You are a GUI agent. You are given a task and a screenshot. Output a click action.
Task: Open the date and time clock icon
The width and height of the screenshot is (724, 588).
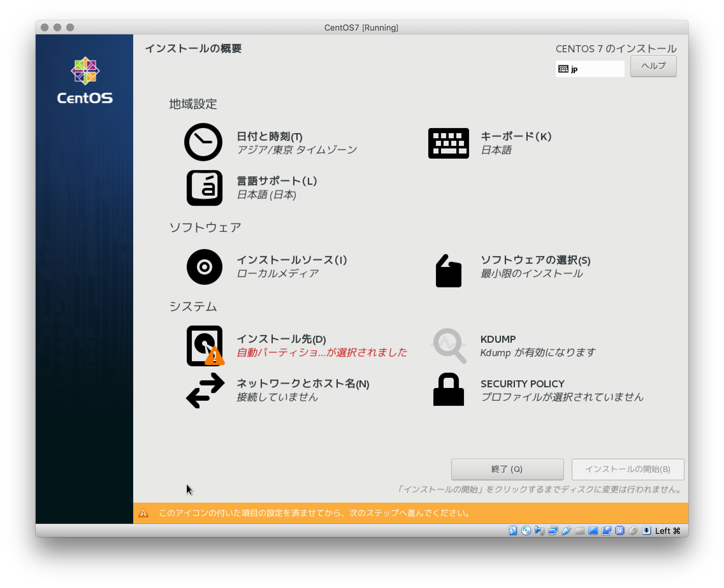pyautogui.click(x=203, y=142)
